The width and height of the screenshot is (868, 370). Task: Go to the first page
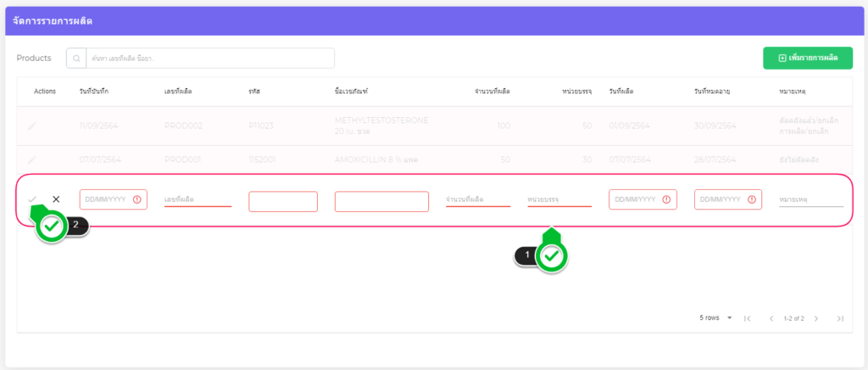747,318
